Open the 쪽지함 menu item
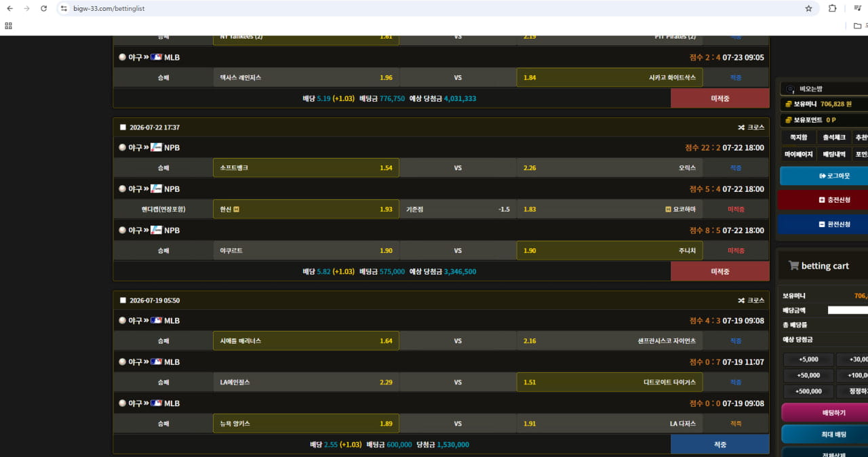Image resolution: width=868 pixels, height=457 pixels. (798, 137)
